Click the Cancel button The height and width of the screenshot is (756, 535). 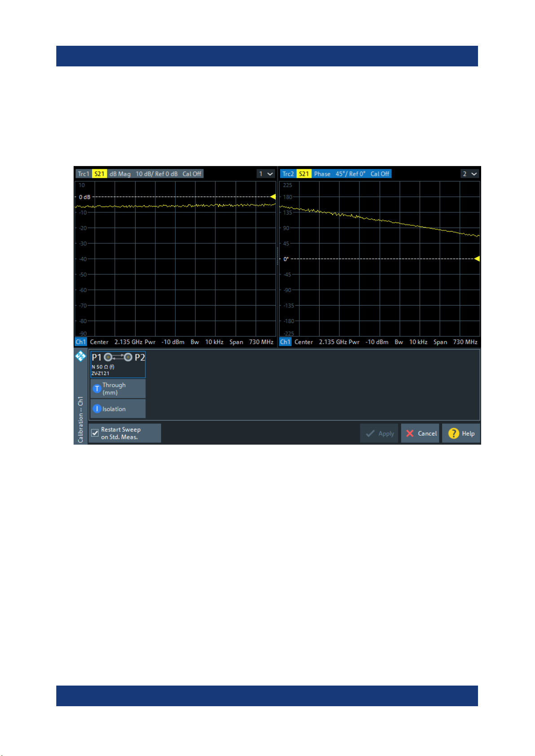(420, 433)
